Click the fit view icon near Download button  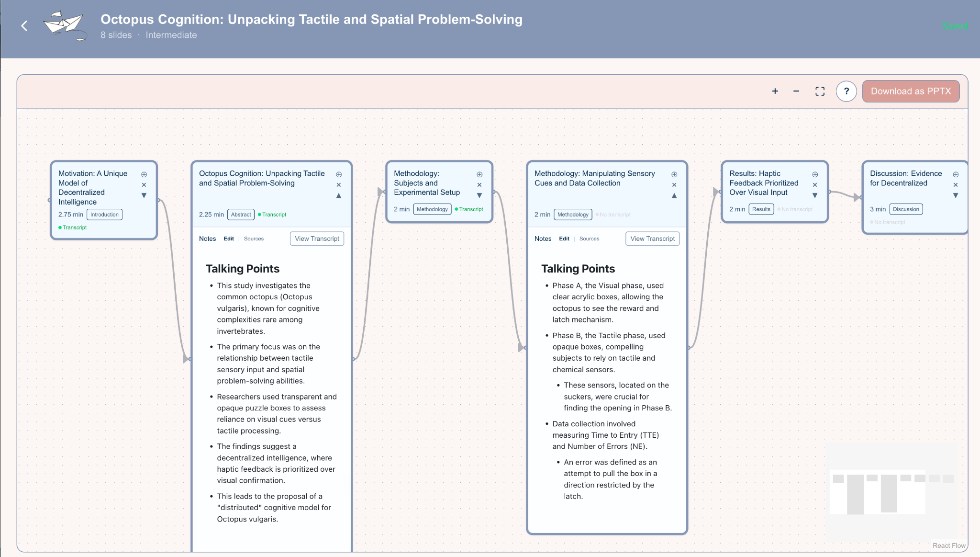click(x=820, y=91)
